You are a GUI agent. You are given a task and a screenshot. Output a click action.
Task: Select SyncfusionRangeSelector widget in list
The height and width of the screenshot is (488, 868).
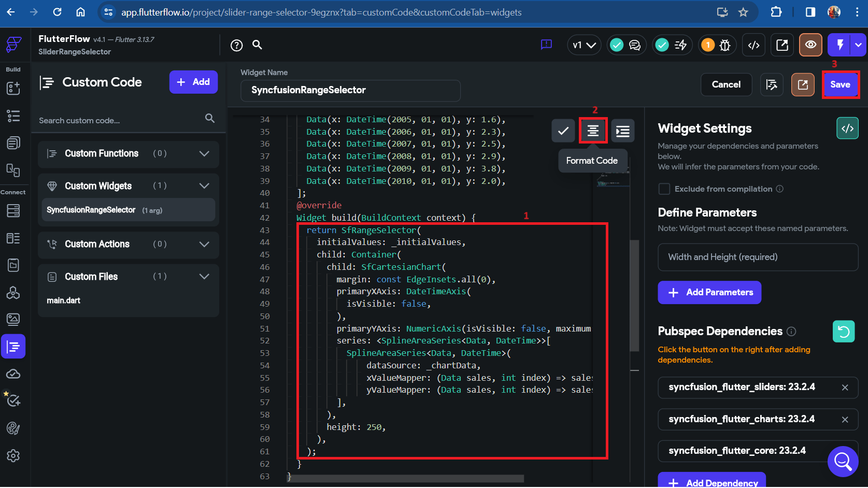[x=128, y=210]
